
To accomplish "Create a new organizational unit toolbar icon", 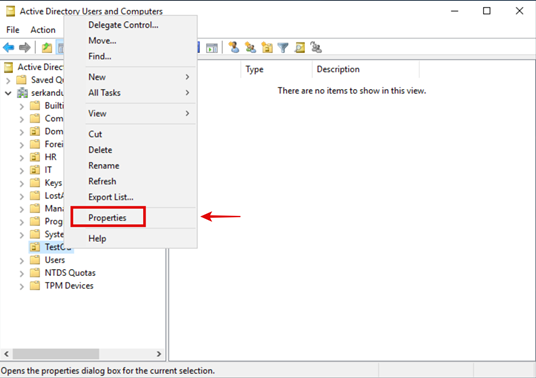I will coord(267,48).
